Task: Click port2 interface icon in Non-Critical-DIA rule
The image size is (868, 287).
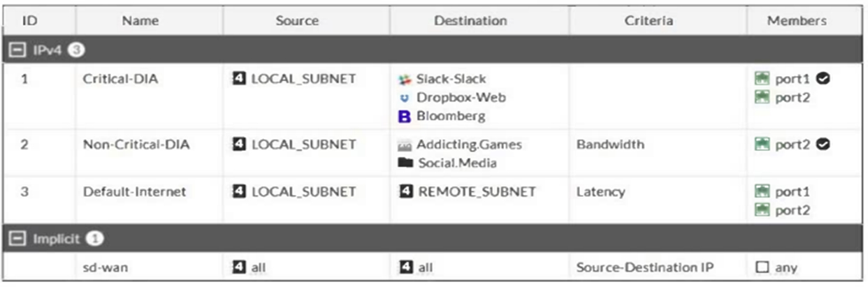Action: click(762, 145)
